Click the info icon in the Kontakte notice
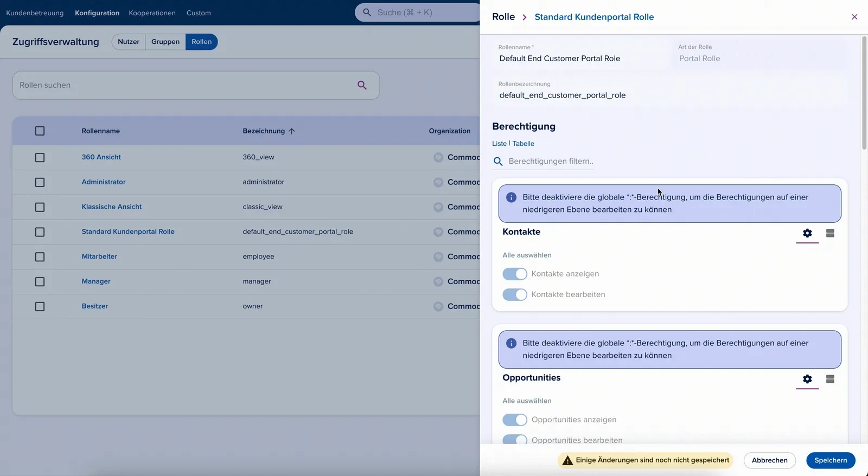This screenshot has height=476, width=868. pyautogui.click(x=511, y=197)
